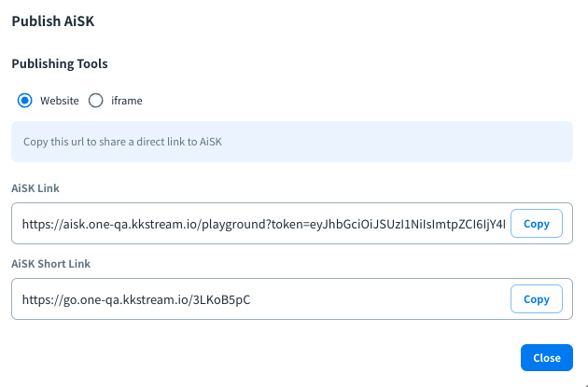Select the iframe radio button

95,101
